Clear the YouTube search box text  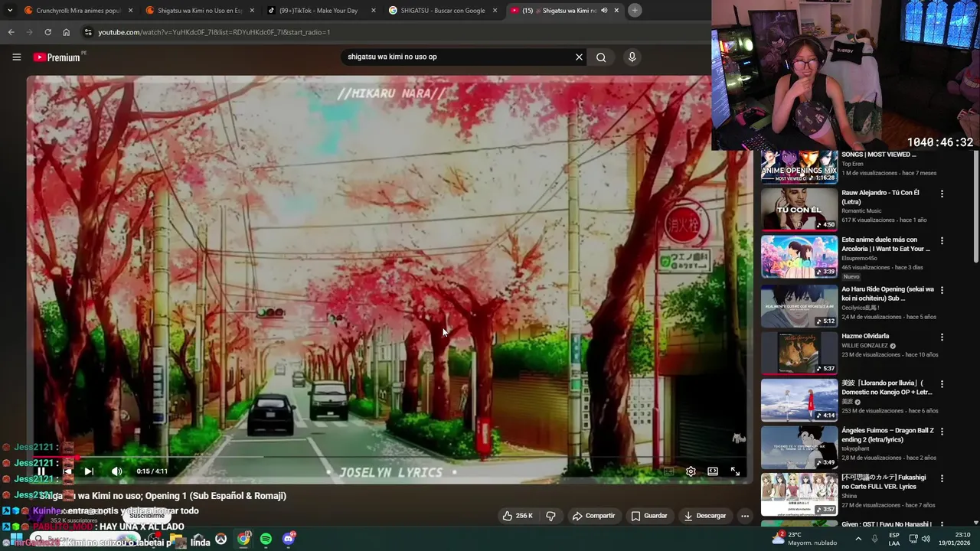[x=579, y=57]
